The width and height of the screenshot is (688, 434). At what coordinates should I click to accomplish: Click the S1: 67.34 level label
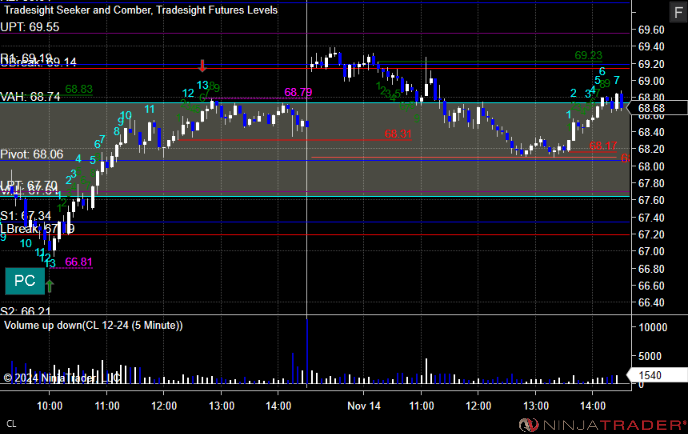(25, 216)
